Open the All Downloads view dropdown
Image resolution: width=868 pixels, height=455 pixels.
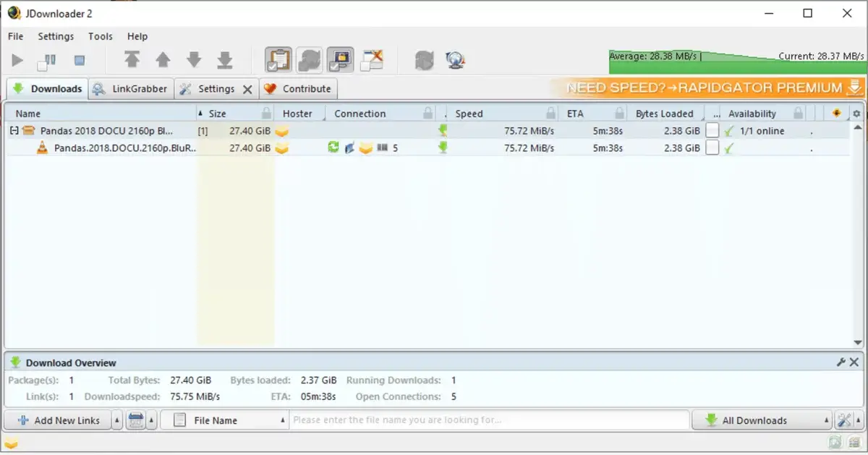[x=762, y=420]
